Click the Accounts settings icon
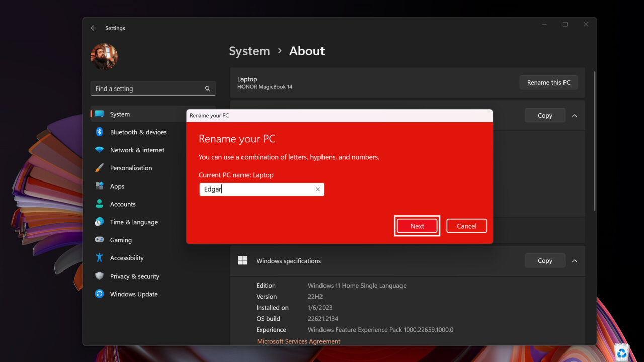The width and height of the screenshot is (644, 362). coord(100,204)
